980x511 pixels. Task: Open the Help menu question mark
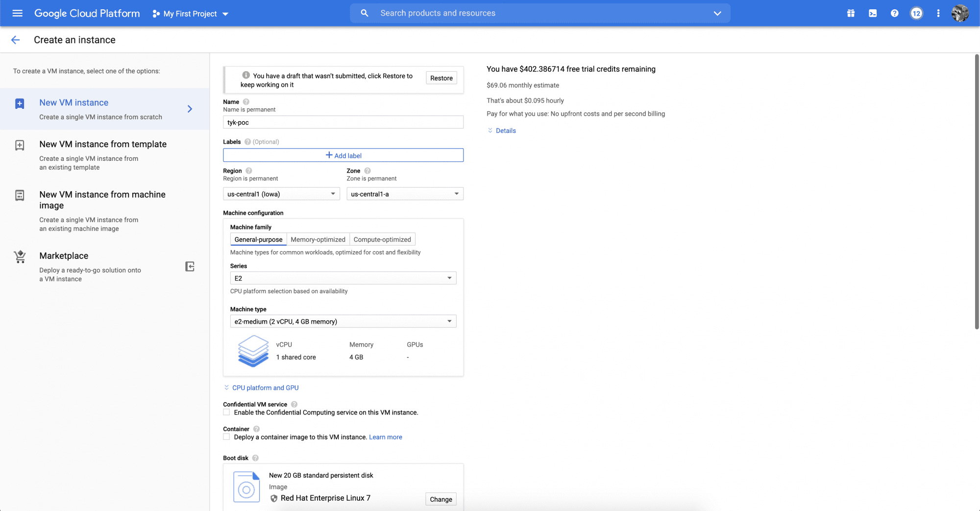pos(894,13)
